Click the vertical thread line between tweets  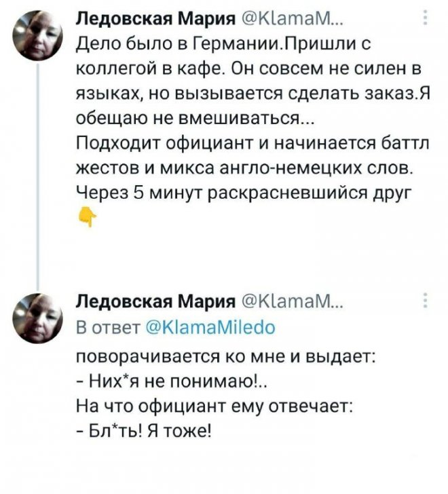pyautogui.click(x=40, y=170)
